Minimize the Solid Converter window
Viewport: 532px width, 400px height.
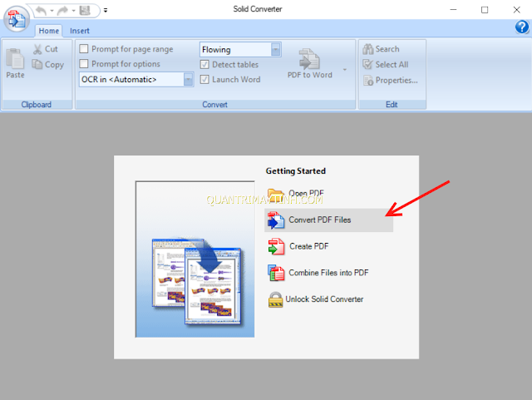coord(453,9)
